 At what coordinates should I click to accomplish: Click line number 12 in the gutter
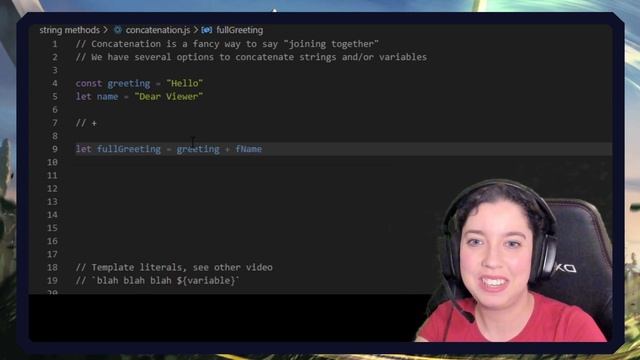click(52, 189)
